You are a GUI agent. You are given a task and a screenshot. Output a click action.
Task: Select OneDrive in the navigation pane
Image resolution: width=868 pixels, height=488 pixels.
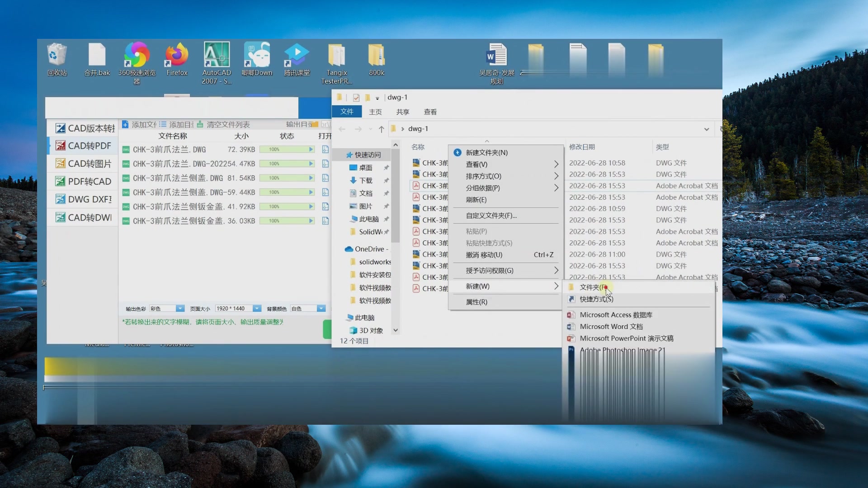[366, 249]
